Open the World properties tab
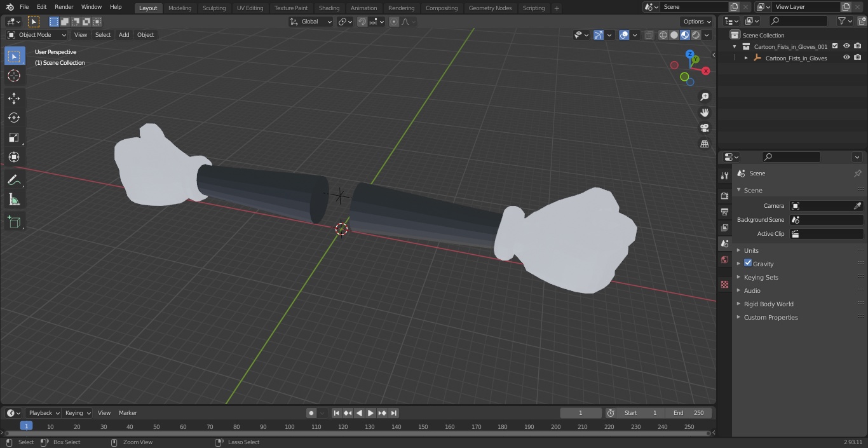Viewport: 868px width, 448px height. pyautogui.click(x=724, y=260)
